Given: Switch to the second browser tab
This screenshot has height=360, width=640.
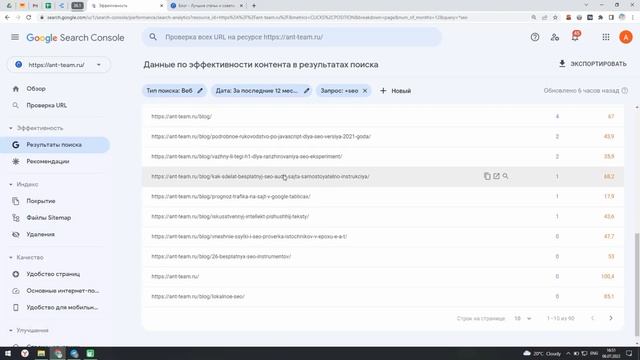Looking at the screenshot, I should tap(206, 6).
